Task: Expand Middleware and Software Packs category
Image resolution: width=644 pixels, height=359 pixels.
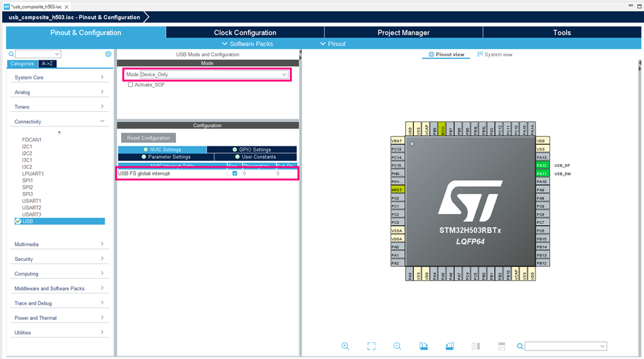Action: pyautogui.click(x=60, y=289)
